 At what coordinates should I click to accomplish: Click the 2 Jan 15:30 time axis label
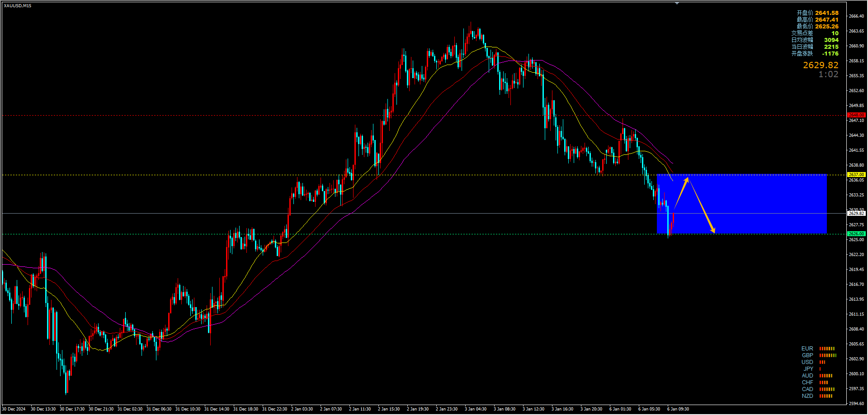pyautogui.click(x=389, y=409)
